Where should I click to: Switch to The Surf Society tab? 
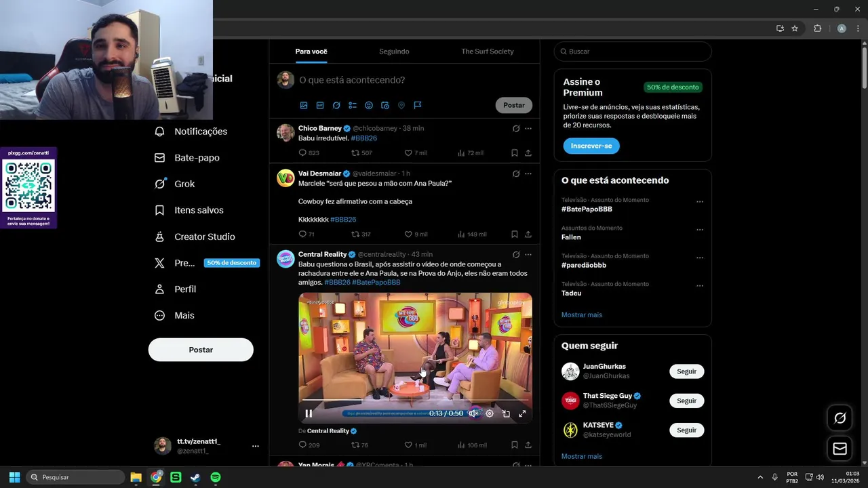[488, 52]
